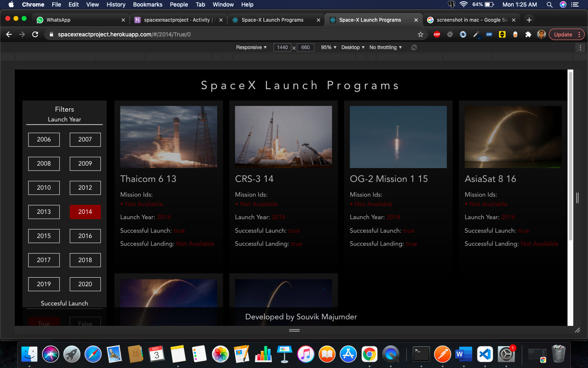Viewport: 588px width, 368px height.
Task: Open Terminal from the dock
Action: coord(421,354)
